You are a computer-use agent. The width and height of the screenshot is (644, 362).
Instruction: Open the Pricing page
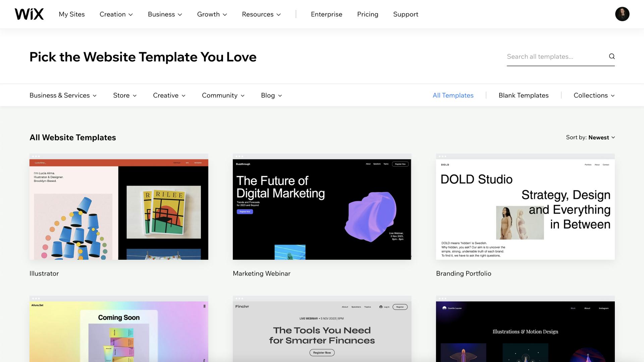[368, 14]
